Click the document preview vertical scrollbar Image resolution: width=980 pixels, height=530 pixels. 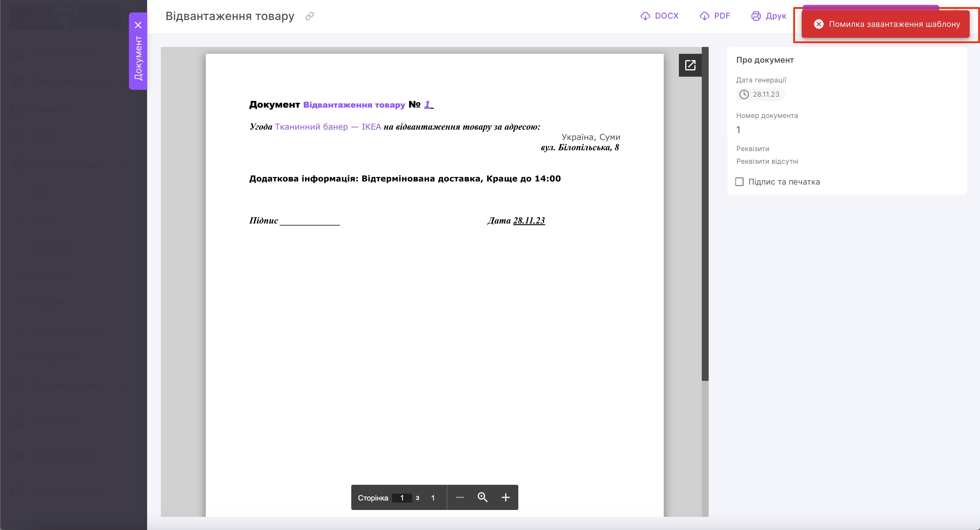click(705, 213)
